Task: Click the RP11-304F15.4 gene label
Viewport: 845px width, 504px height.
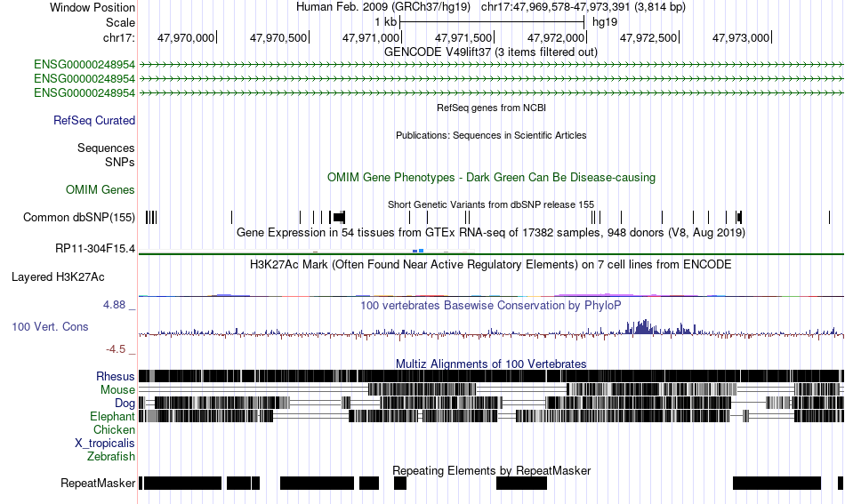Action: 95,249
